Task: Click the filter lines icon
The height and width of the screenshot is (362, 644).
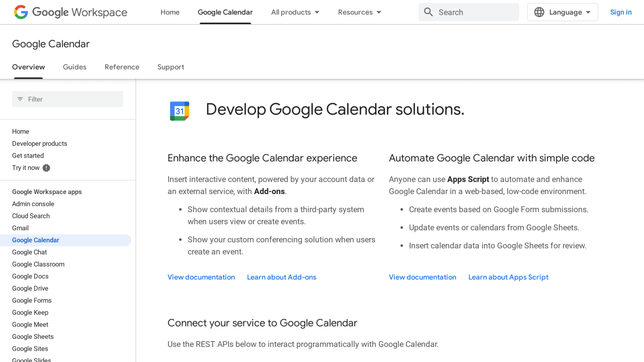Action: 20,99
